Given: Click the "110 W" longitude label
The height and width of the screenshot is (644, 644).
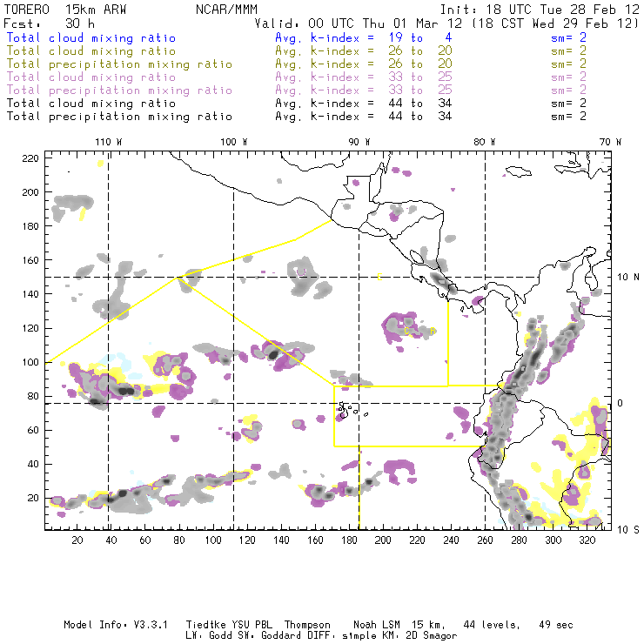Looking at the screenshot, I should (109, 142).
